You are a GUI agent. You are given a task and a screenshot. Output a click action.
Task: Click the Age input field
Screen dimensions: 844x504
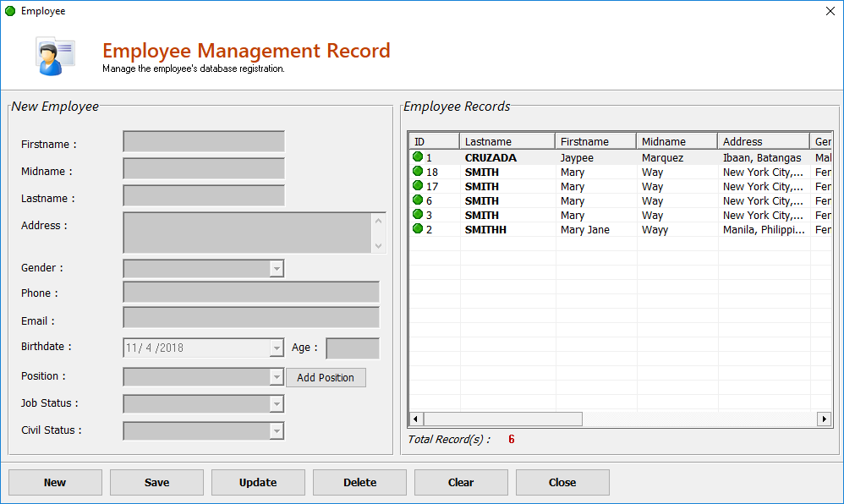point(353,348)
